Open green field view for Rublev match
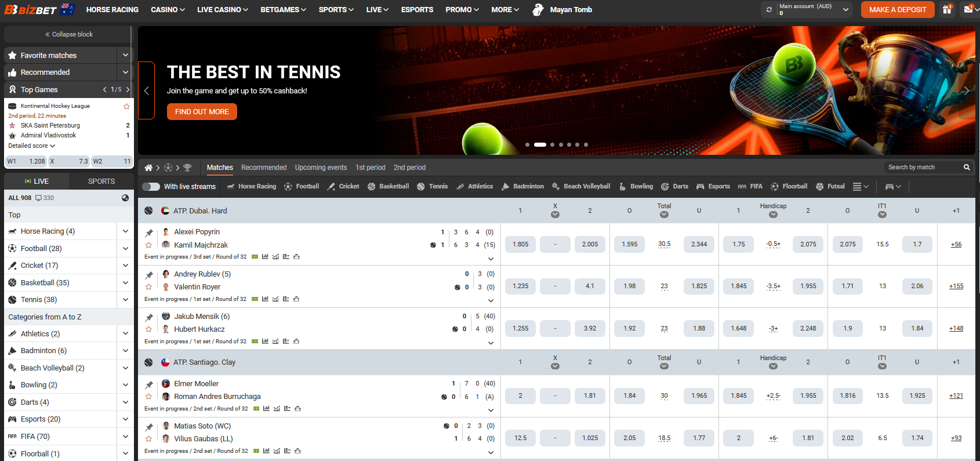The image size is (980, 461). coord(255,299)
